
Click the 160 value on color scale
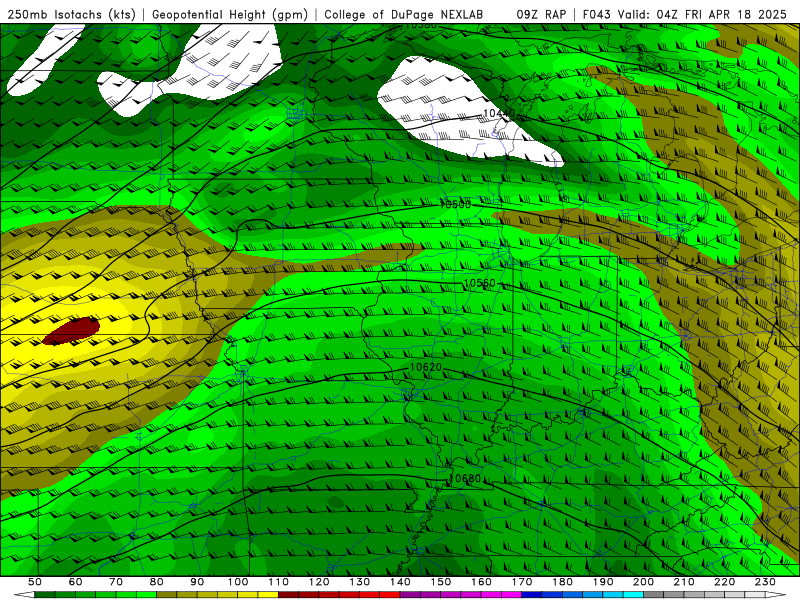click(x=481, y=582)
